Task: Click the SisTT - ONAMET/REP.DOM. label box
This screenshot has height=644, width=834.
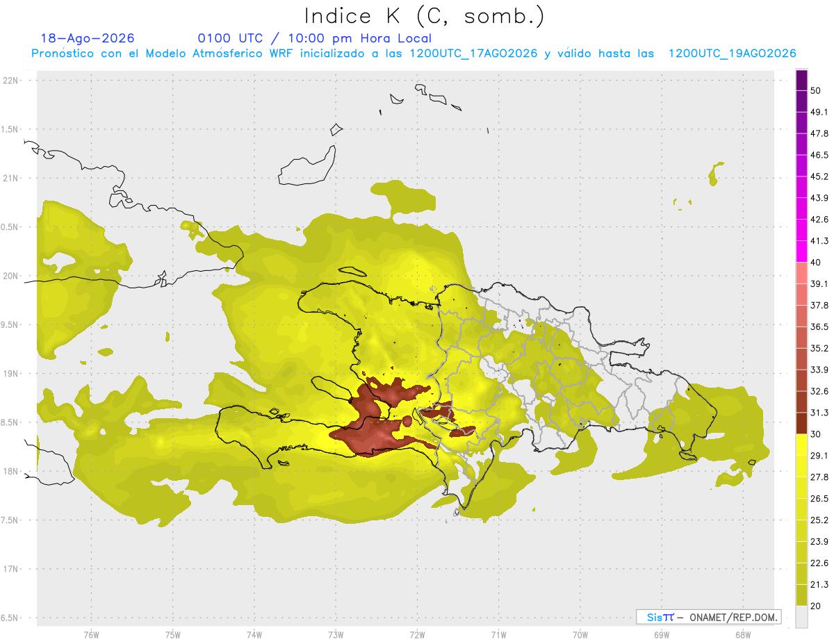Action: 709,617
